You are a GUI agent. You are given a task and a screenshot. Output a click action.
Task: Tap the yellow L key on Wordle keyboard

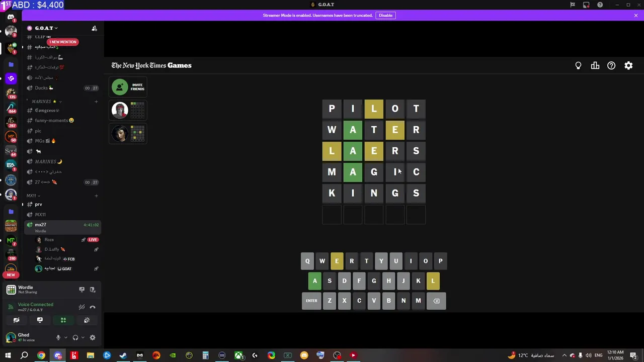point(433,281)
